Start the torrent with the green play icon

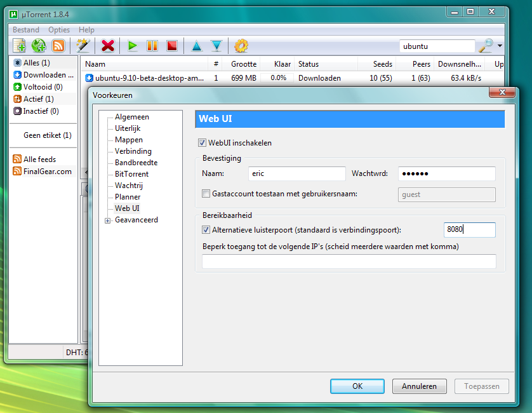pos(132,46)
